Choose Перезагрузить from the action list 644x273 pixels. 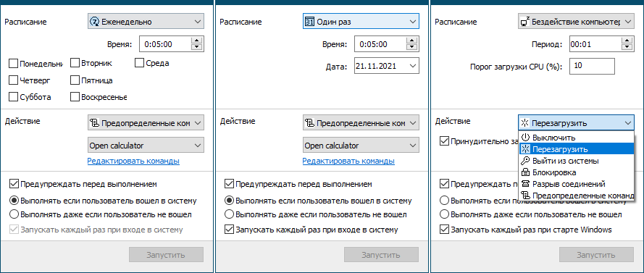[x=576, y=148]
